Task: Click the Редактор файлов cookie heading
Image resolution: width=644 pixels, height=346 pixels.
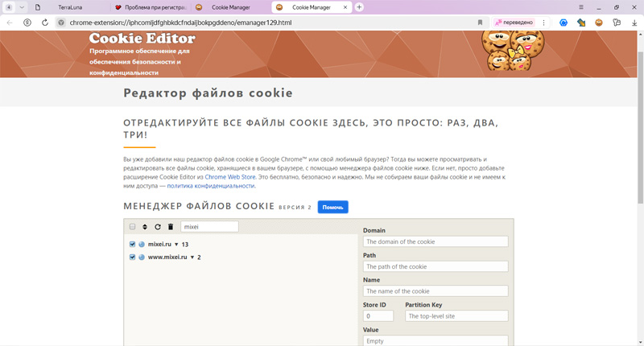Action: 208,93
